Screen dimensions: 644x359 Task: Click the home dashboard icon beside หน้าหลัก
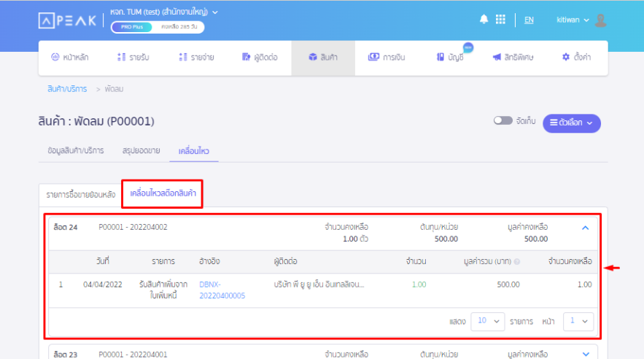pyautogui.click(x=55, y=57)
